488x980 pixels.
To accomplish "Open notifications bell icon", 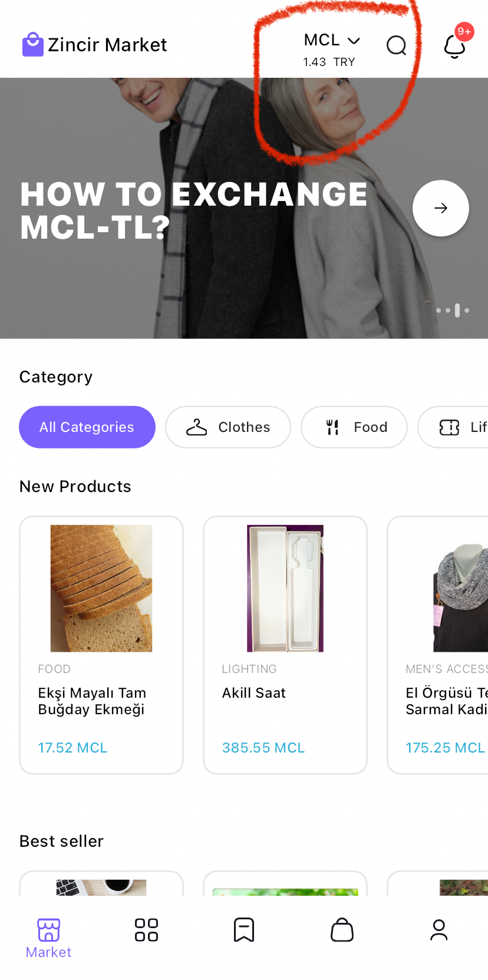I will (454, 47).
